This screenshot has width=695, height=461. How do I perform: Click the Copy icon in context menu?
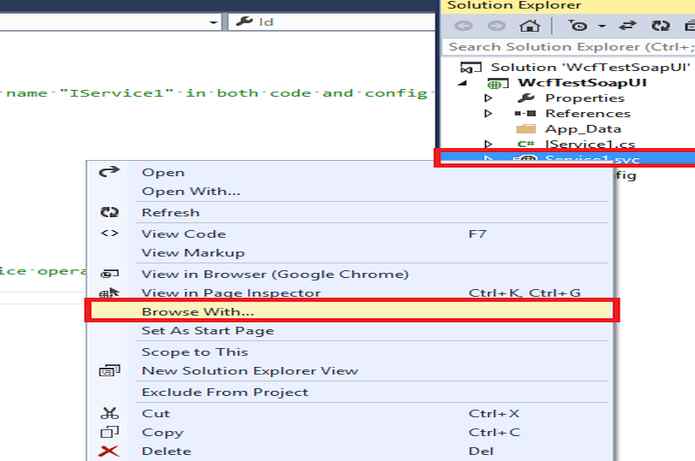[109, 432]
